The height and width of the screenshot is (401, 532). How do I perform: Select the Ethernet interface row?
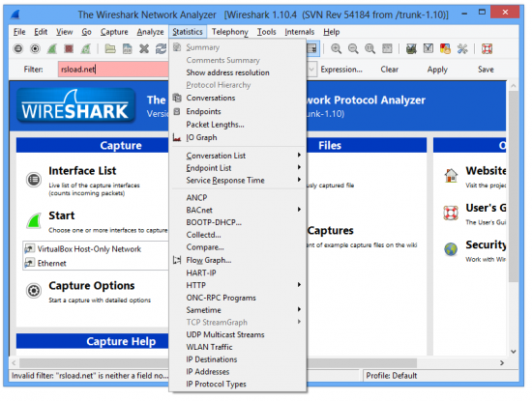[96, 263]
